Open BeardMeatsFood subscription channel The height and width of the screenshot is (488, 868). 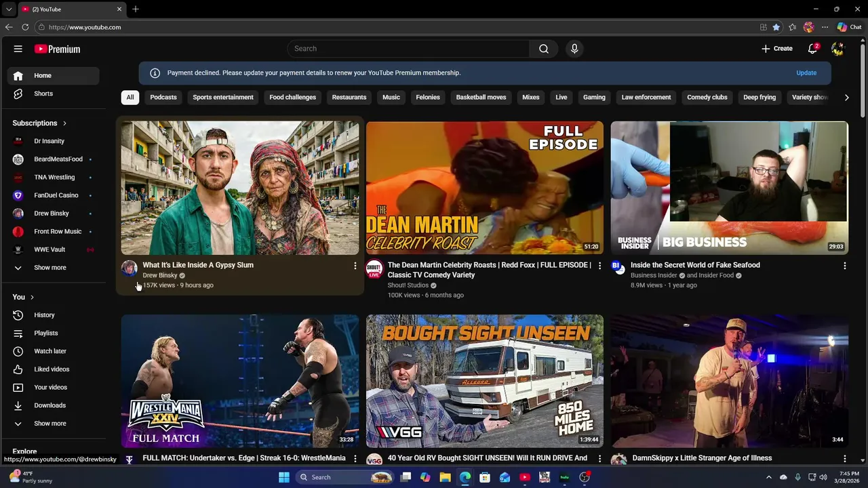[x=53, y=159]
